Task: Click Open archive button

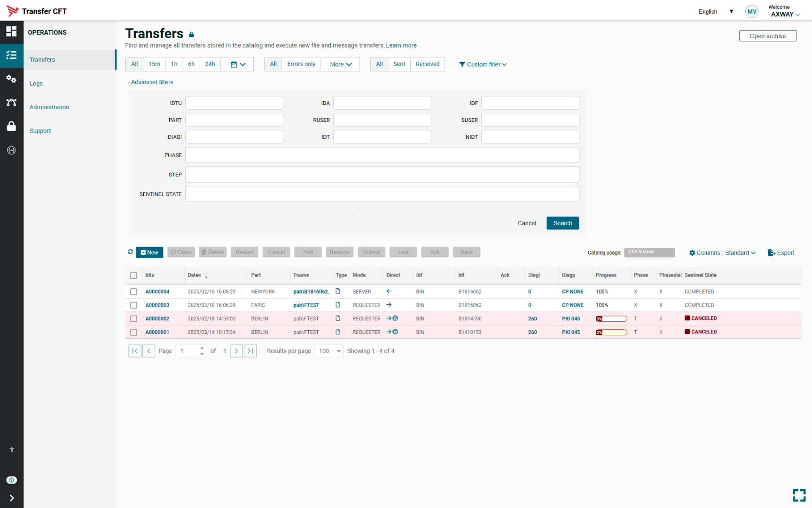Action: 768,36
